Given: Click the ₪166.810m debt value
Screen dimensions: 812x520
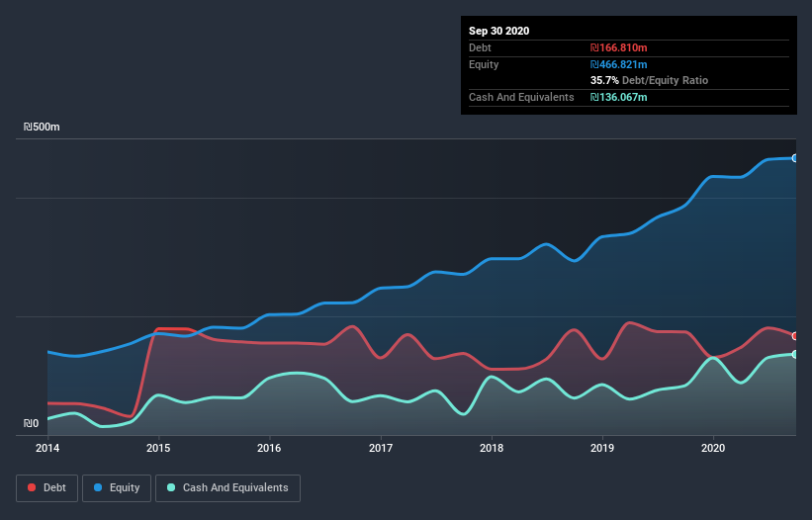Looking at the screenshot, I should point(619,47).
